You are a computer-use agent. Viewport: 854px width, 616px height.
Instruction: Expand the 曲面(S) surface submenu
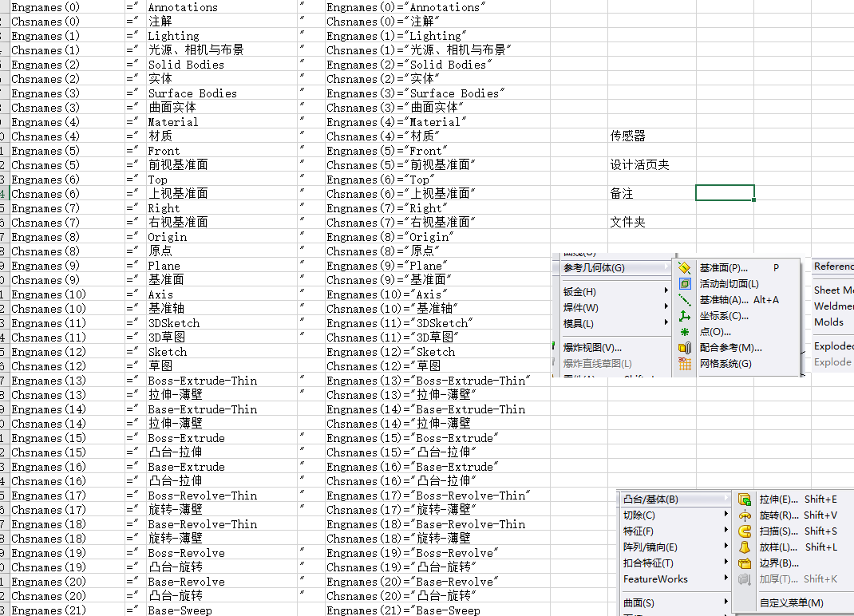point(639,602)
